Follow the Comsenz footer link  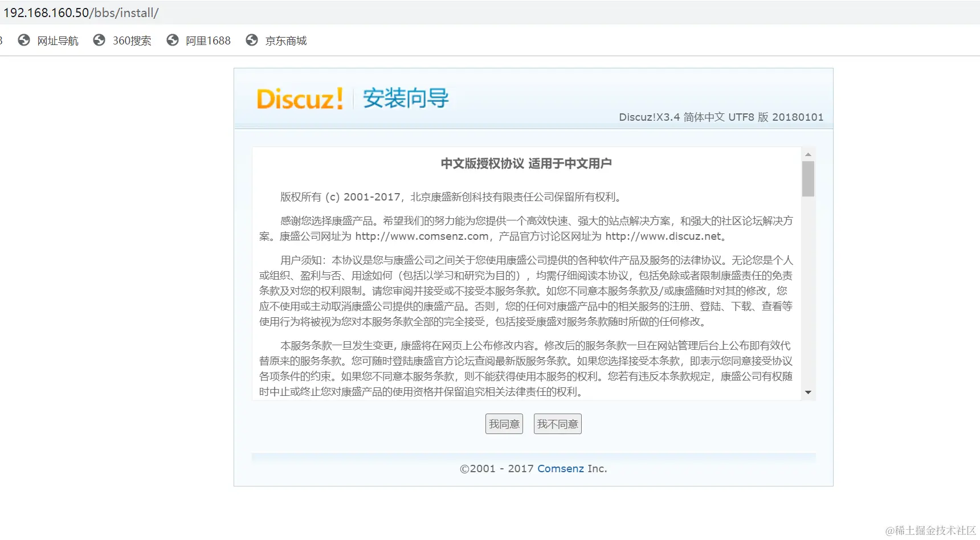[561, 469]
